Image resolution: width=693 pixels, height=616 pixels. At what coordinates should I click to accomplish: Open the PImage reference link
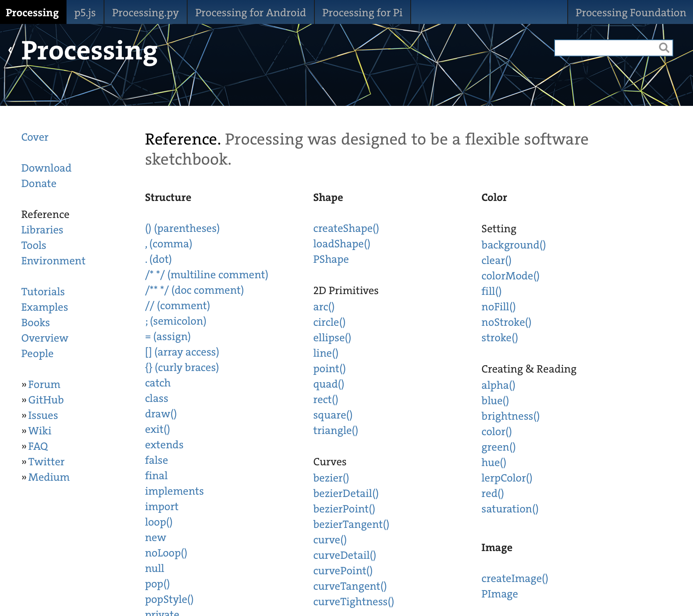pos(499,594)
